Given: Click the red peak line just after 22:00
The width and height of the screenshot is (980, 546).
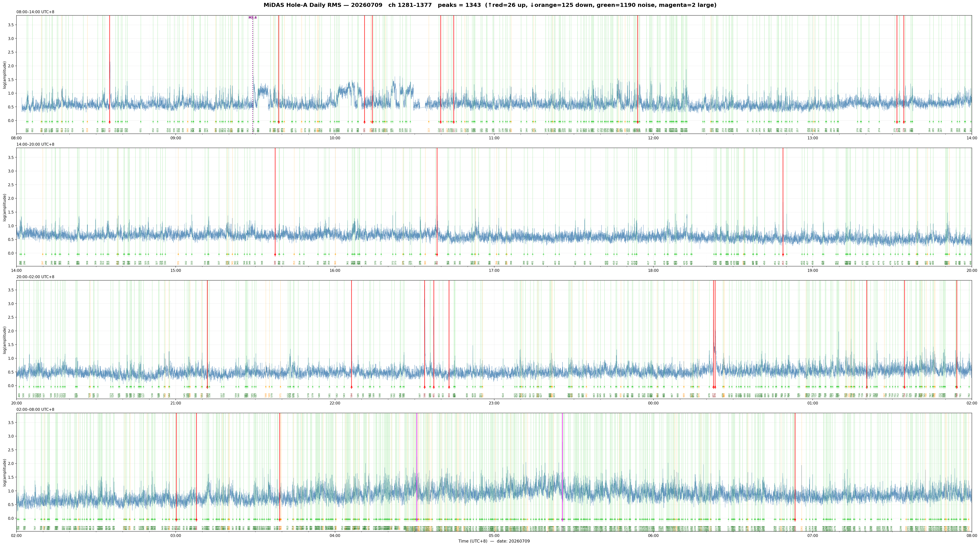Looking at the screenshot, I should [352, 334].
